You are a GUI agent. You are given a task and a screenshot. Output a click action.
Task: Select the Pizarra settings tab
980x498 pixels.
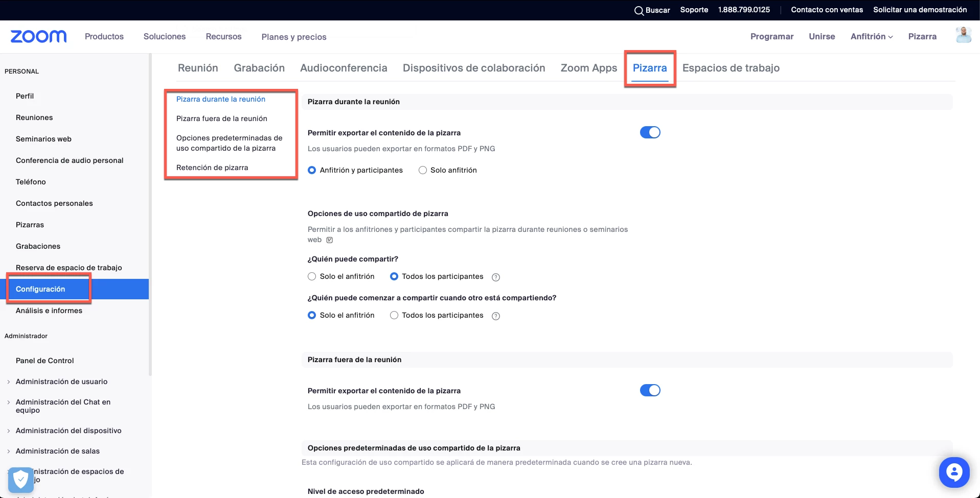[650, 68]
